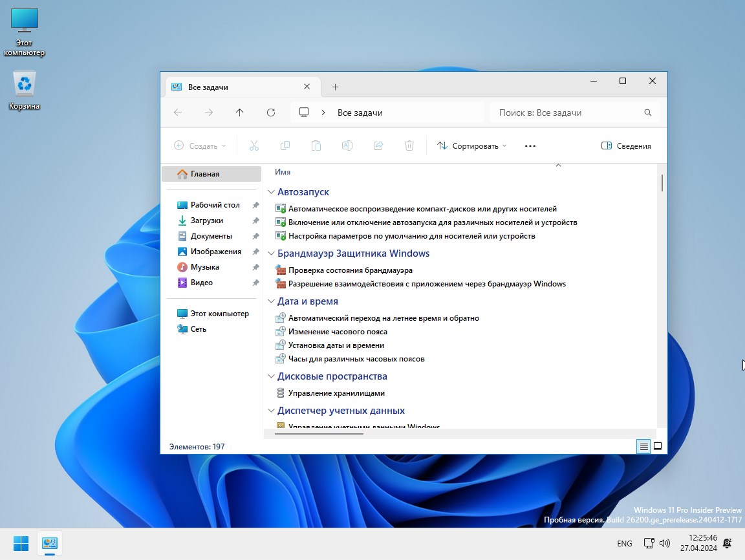The height and width of the screenshot is (560, 745).
Task: Open the network tray icon
Action: (x=649, y=543)
